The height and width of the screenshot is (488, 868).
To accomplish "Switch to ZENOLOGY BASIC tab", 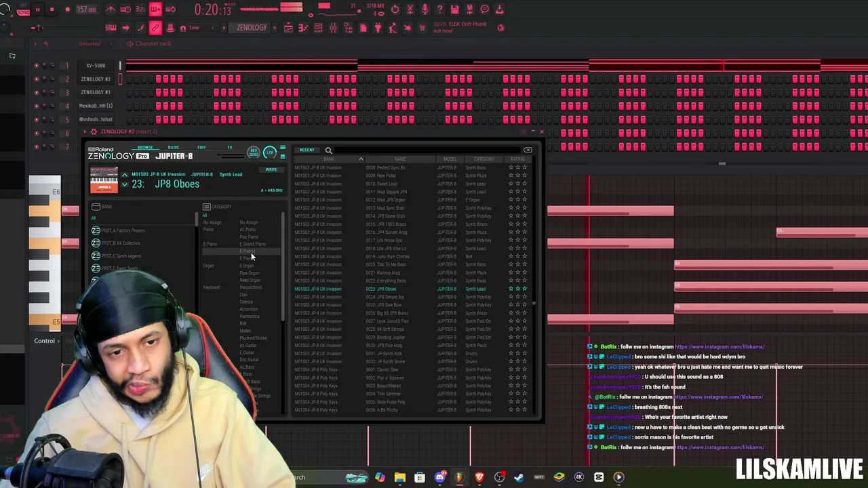I will (174, 147).
